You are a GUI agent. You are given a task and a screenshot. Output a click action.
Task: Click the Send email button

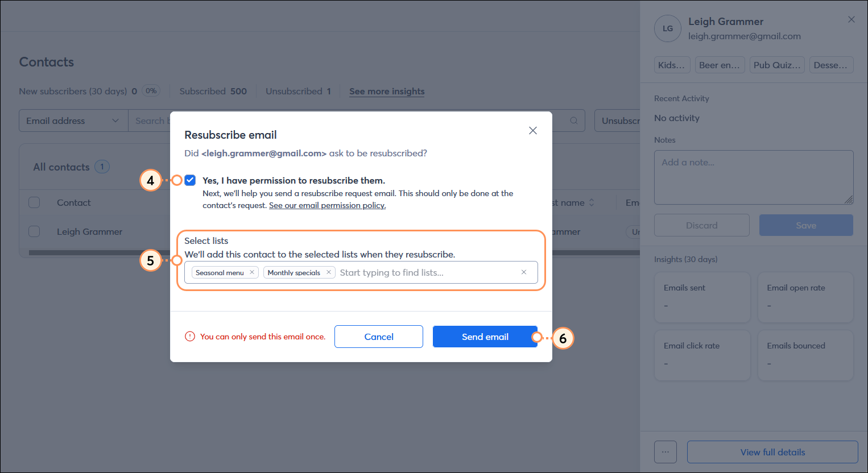(485, 337)
